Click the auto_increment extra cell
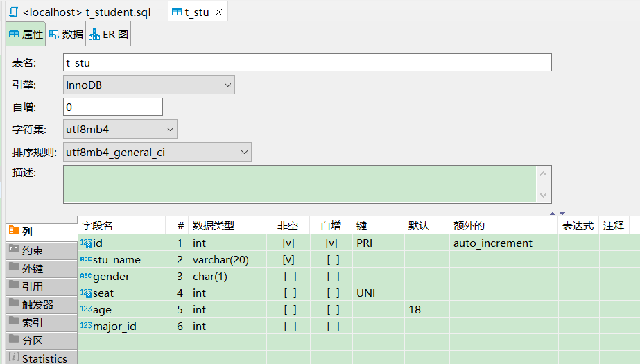 tap(503, 243)
